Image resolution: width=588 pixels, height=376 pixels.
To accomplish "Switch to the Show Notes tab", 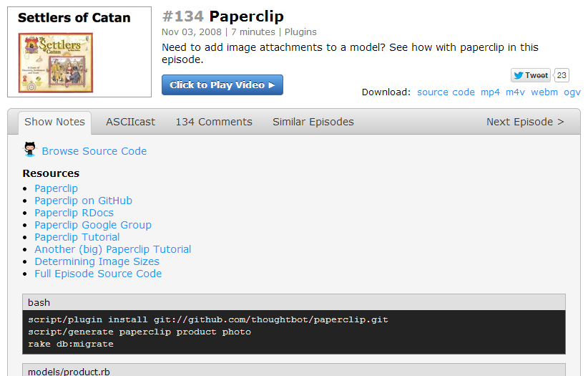I will pos(55,122).
